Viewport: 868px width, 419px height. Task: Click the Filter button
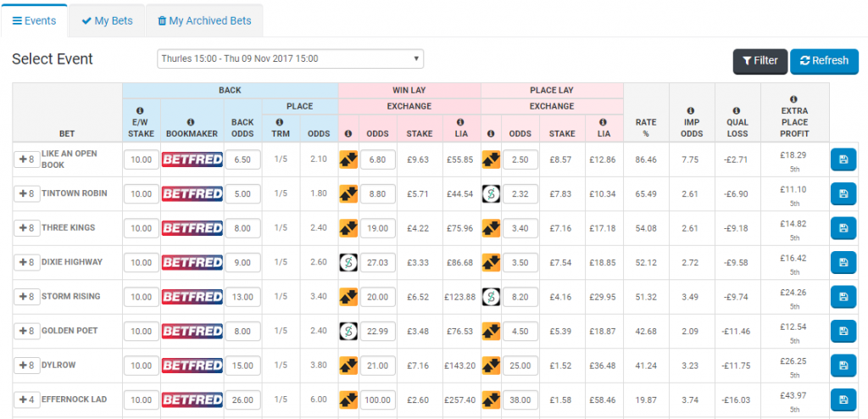point(760,61)
